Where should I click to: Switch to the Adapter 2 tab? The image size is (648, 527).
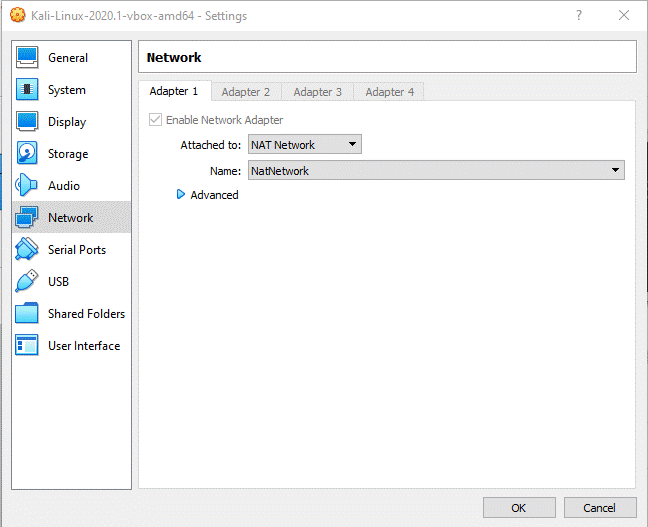point(246,92)
